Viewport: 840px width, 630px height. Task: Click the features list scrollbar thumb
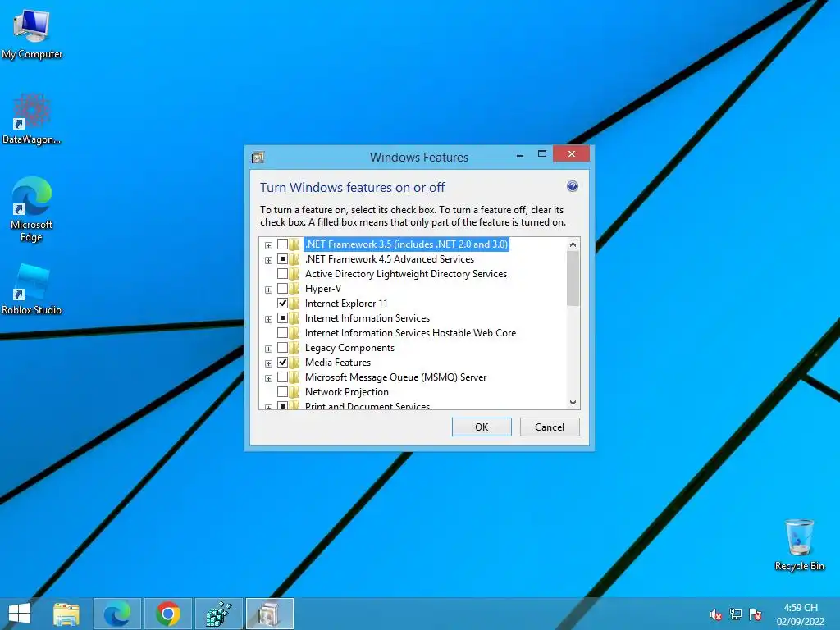573,279
